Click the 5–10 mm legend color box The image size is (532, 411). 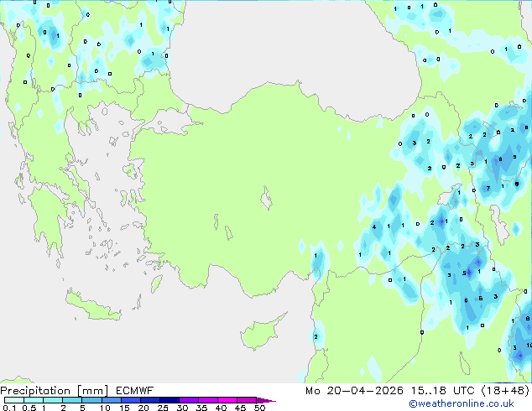tap(91, 400)
